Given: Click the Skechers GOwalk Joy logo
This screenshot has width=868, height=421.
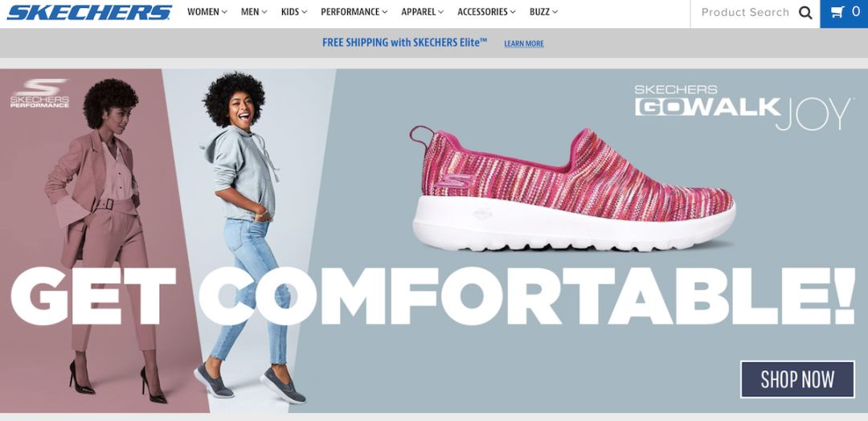Looking at the screenshot, I should (743, 107).
